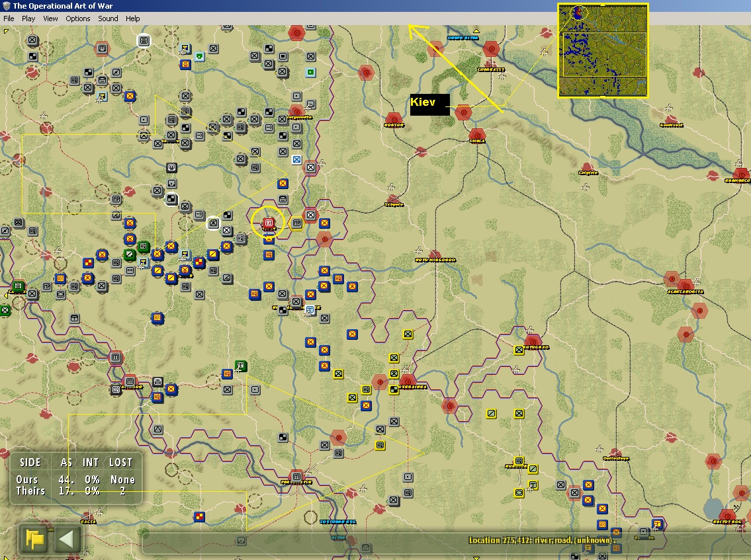This screenshot has height=560, width=751.
Task: Open the Sound menu
Action: 108,19
